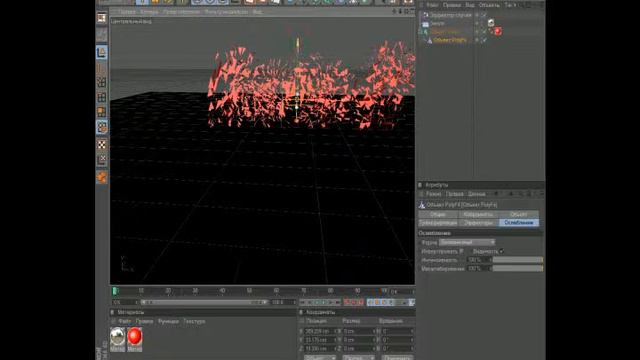Click the third red autokey button

(360, 302)
